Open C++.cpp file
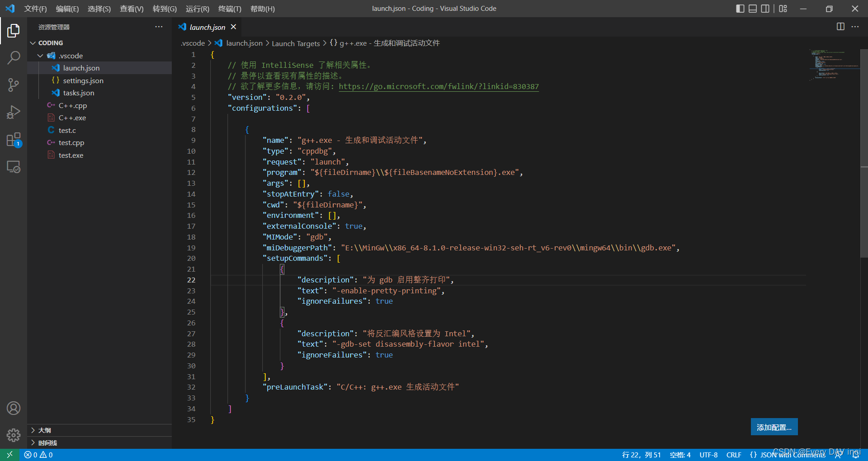Screen dimensions: 868x461 coord(99,105)
